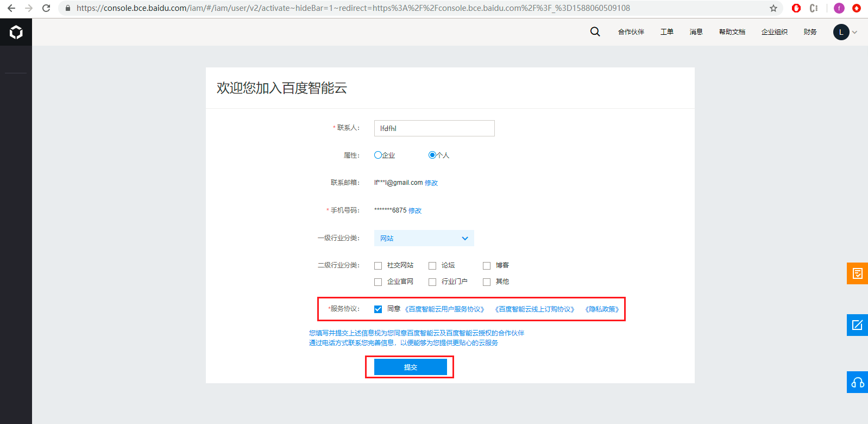The width and height of the screenshot is (868, 424).
Task: Select the 个人 attribute radio button
Action: pyautogui.click(x=432, y=155)
